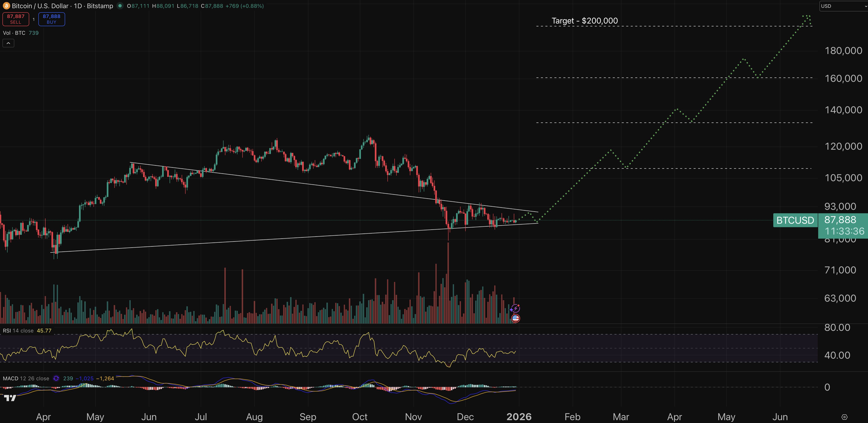
Task: Click the red dot on the AI notification badge
Action: click(x=519, y=306)
